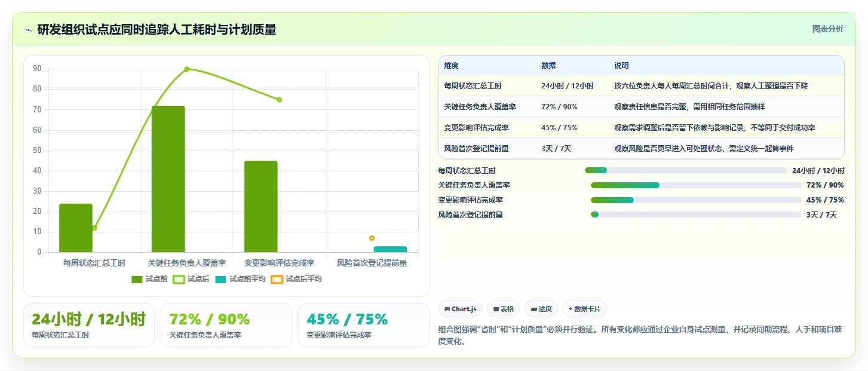Select the 表格 chip
Image resolution: width=868 pixels, height=371 pixels.
503,309
